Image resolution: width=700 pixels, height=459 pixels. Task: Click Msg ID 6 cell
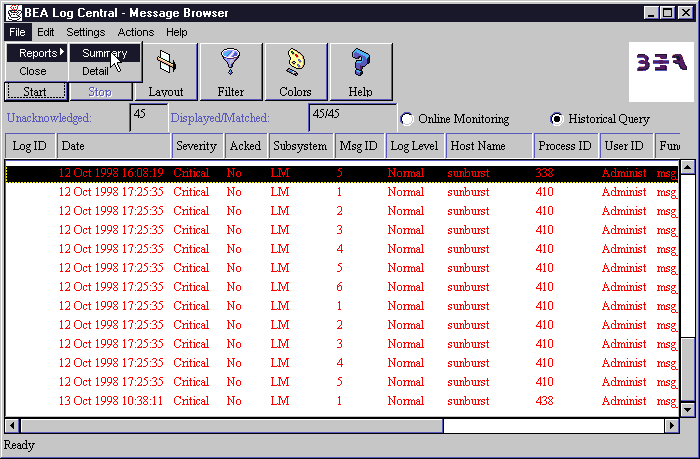tap(339, 287)
